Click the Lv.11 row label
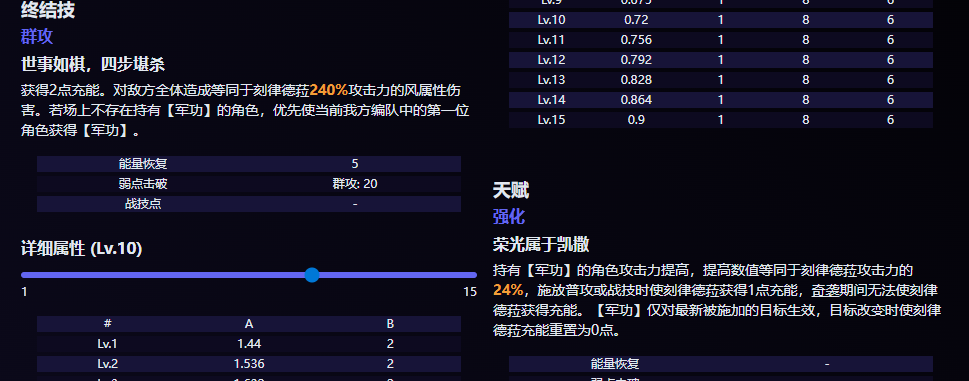 (x=551, y=40)
